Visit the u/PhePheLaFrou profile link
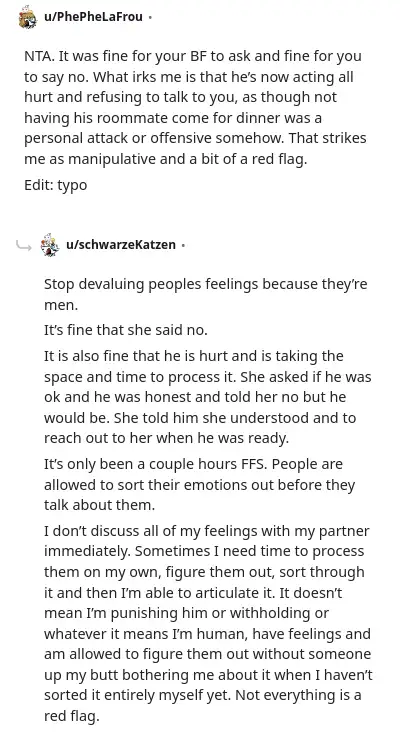The height and width of the screenshot is (751, 400). coord(93,17)
